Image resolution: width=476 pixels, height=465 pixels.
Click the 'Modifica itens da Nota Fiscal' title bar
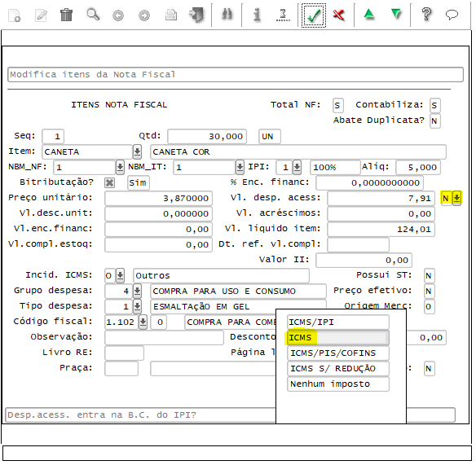(x=236, y=75)
